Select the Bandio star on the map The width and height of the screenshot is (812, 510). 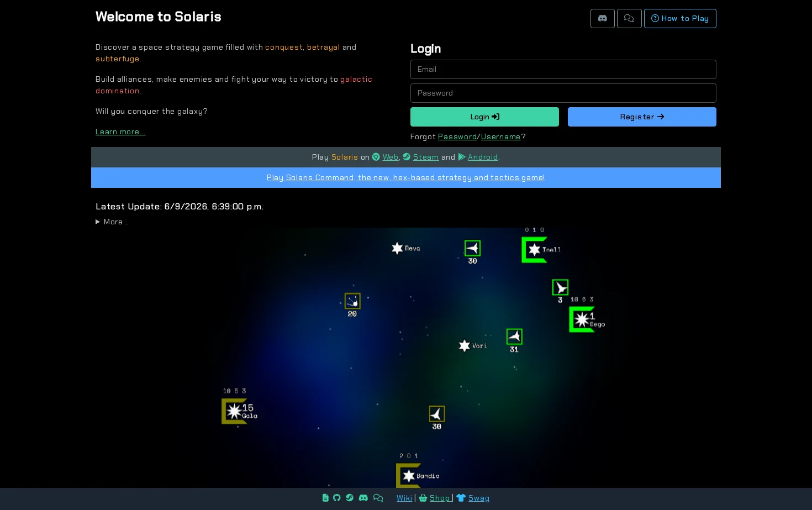point(409,476)
